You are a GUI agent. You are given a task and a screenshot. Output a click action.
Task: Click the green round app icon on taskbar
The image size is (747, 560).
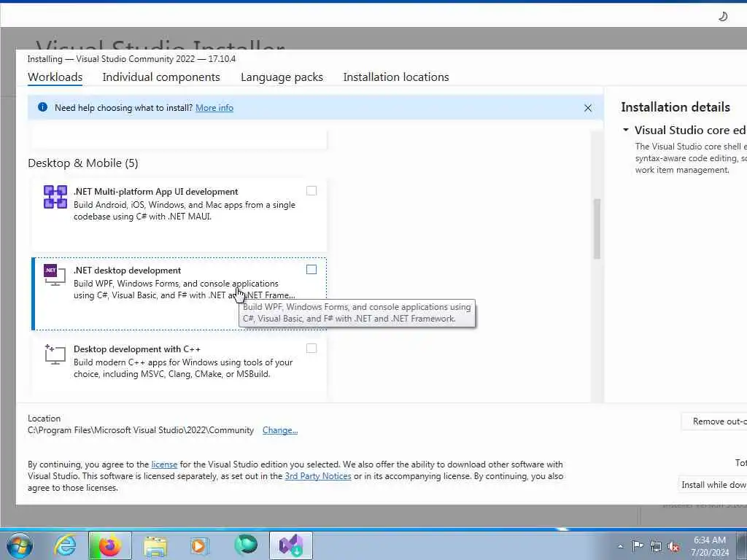pos(246,545)
